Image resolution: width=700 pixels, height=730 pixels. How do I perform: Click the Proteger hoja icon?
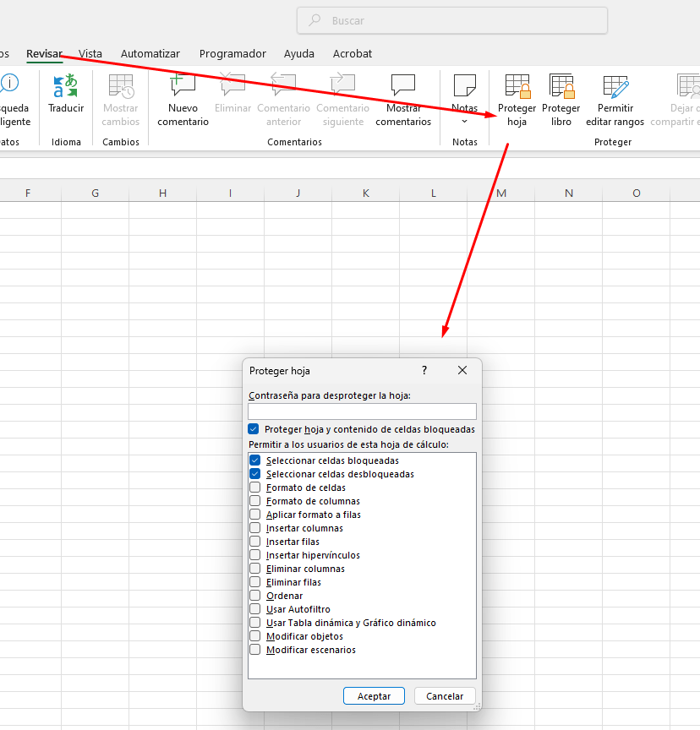517,87
